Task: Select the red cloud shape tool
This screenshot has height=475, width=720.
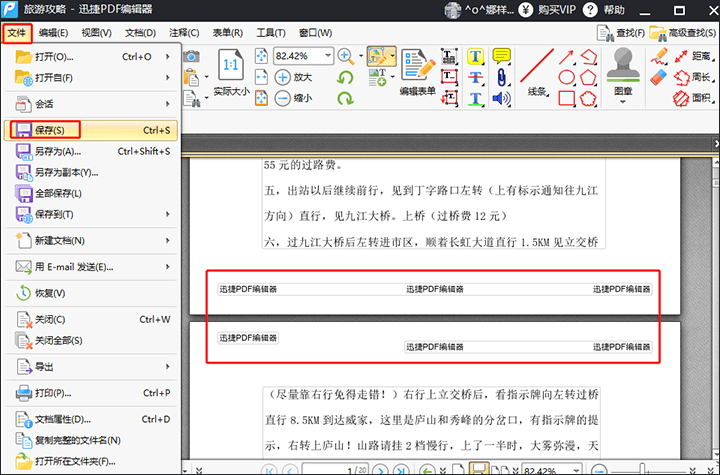Action: coord(588,98)
